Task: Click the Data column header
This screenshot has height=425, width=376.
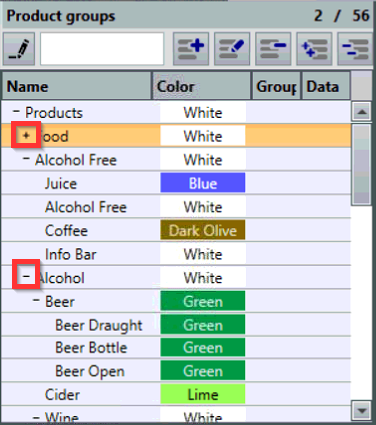Action: [x=326, y=86]
